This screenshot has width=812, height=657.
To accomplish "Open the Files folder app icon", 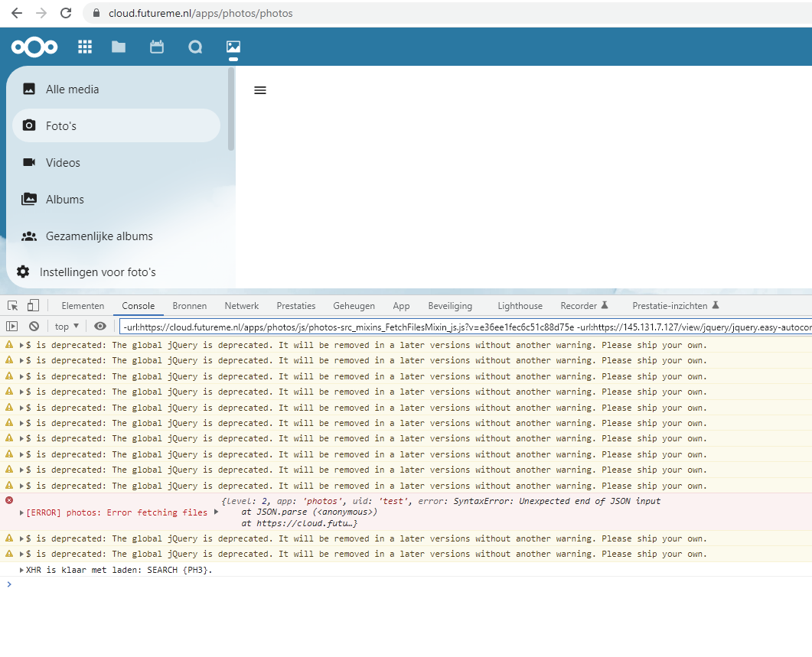I will [119, 47].
